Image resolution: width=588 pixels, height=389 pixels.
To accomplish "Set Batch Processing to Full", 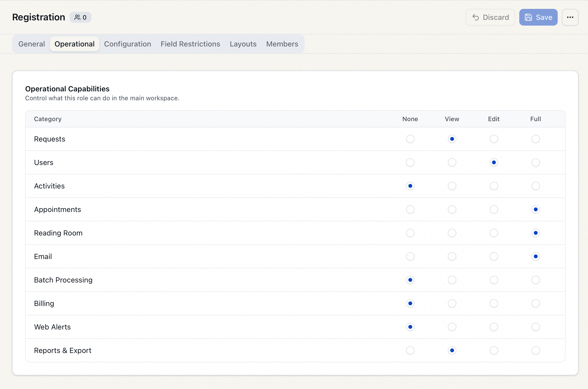I will click(536, 280).
